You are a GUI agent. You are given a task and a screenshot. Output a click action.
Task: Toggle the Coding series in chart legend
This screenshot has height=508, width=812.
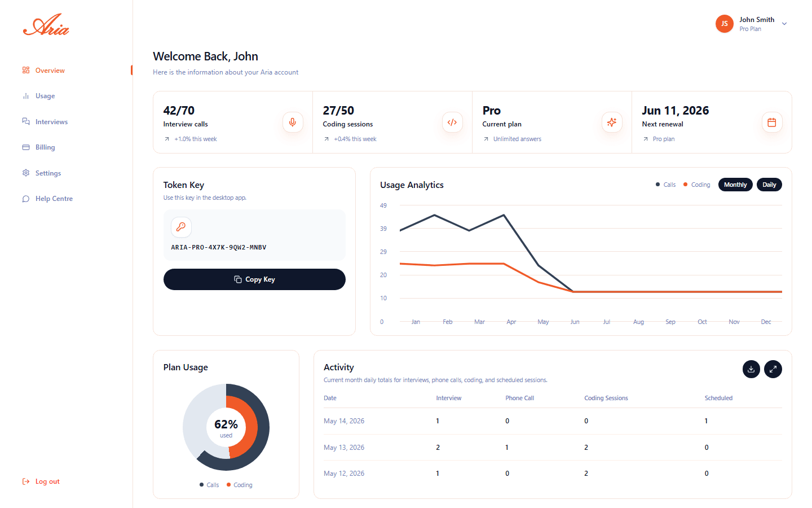tap(697, 185)
